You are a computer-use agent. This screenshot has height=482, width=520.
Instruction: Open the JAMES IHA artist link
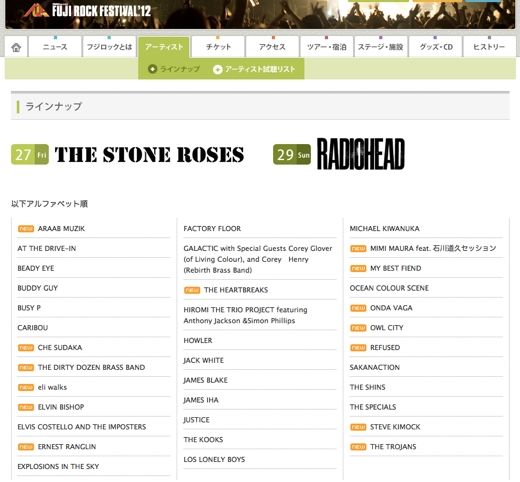(x=201, y=400)
